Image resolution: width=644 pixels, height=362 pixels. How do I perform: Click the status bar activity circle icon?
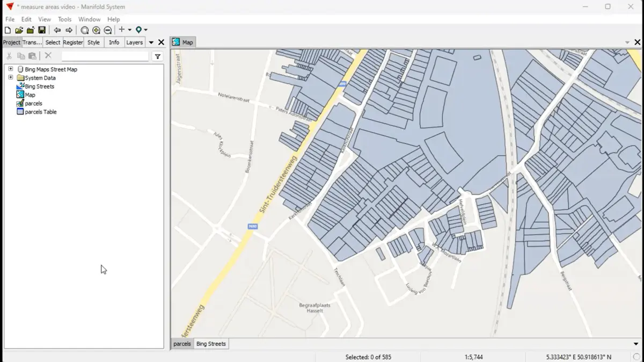point(636,357)
